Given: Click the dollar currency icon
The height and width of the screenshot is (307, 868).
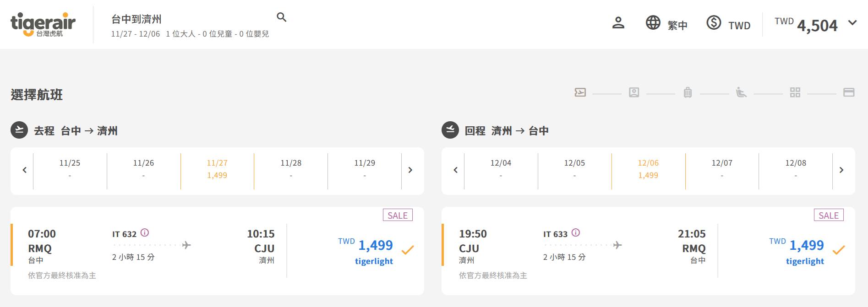Looking at the screenshot, I should pyautogui.click(x=714, y=22).
